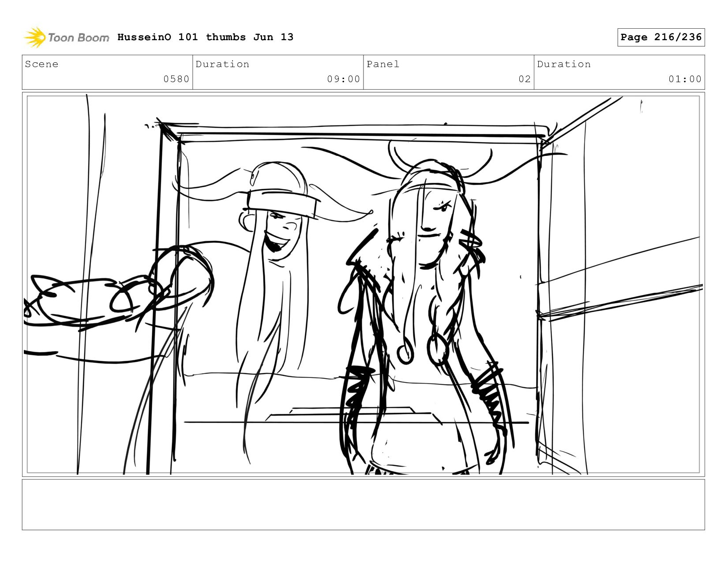Select scene duration value '09:00'
Screen dimensions: 728x563
pos(343,79)
